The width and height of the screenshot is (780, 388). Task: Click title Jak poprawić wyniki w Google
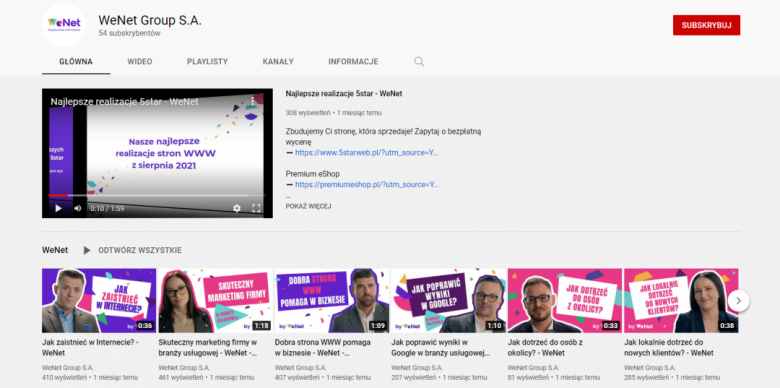pyautogui.click(x=441, y=348)
